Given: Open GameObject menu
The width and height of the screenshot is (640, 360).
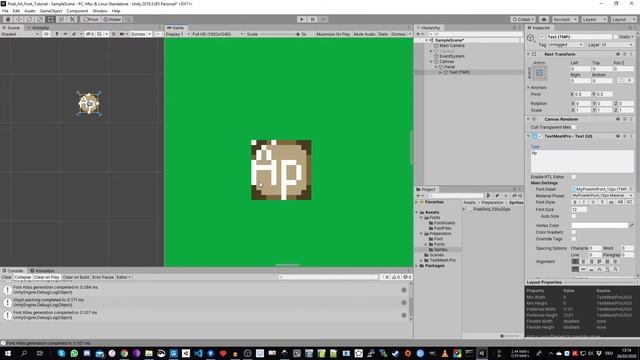Looking at the screenshot, I should coord(51,11).
